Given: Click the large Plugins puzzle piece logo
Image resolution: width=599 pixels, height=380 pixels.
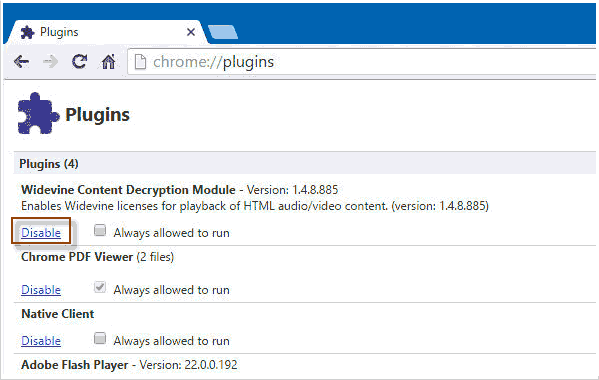Looking at the screenshot, I should pyautogui.click(x=38, y=113).
